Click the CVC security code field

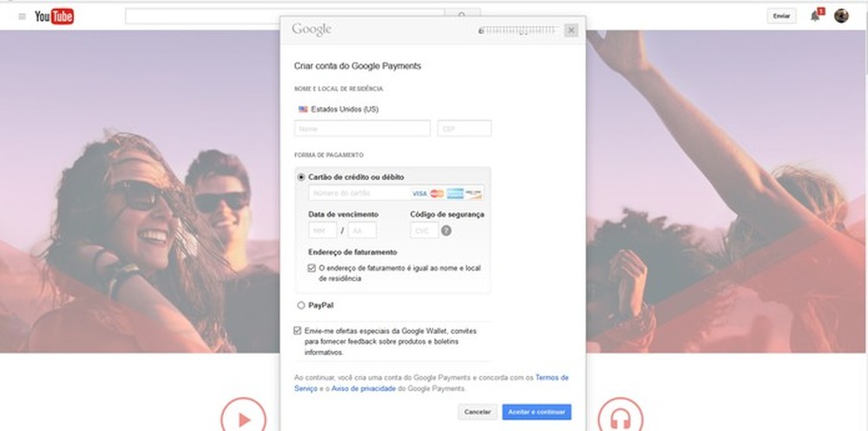tap(424, 230)
